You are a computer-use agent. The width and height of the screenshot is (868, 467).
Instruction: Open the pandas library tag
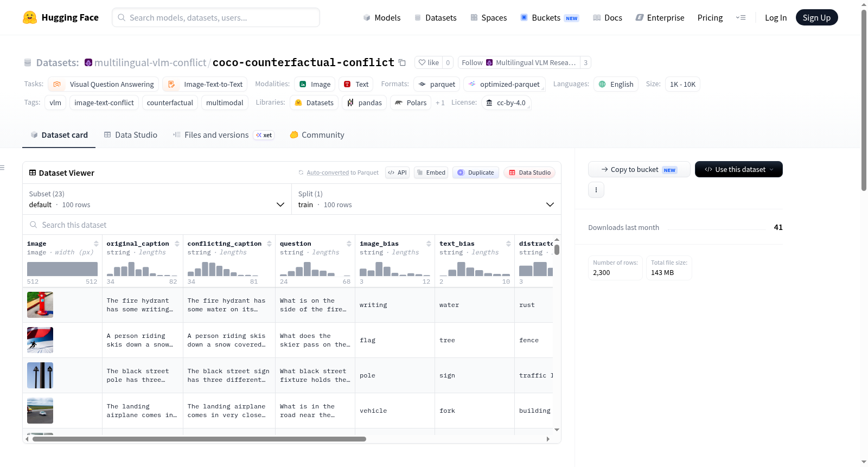365,103
